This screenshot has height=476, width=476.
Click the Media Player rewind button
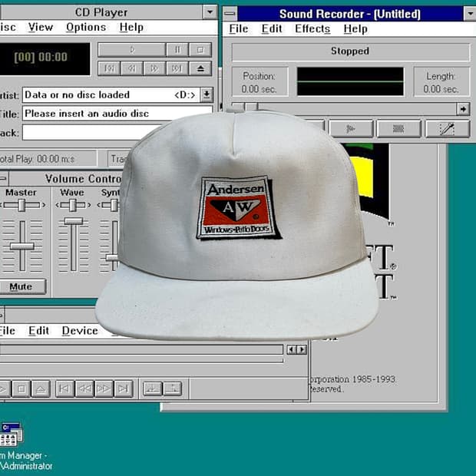pos(84,388)
